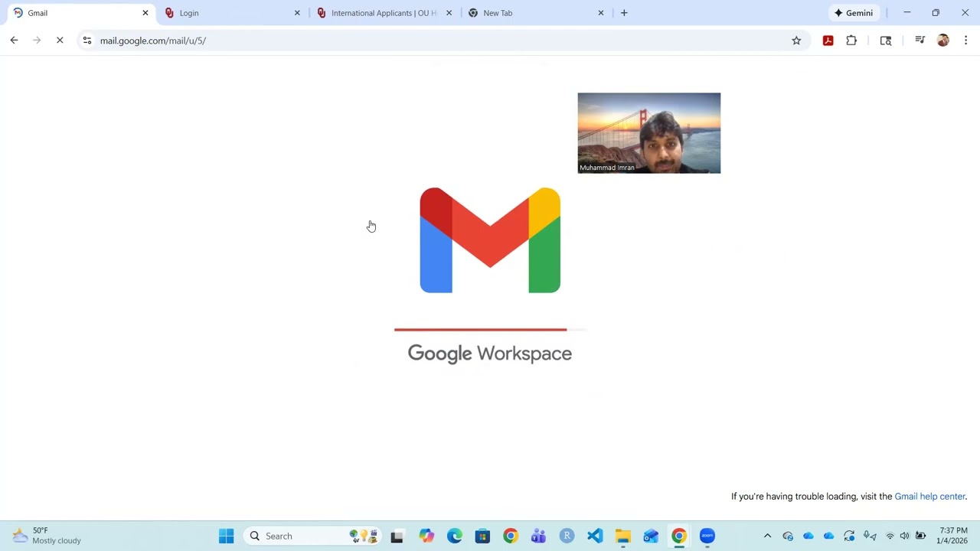The height and width of the screenshot is (551, 980).
Task: Close the Login tab
Action: click(297, 13)
